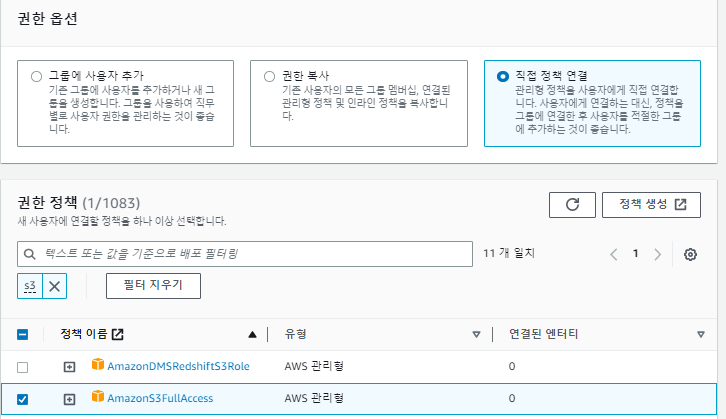Screen dimensions: 726x419
Task: Click the external link icon beside 정책 이름
Action: [118, 334]
